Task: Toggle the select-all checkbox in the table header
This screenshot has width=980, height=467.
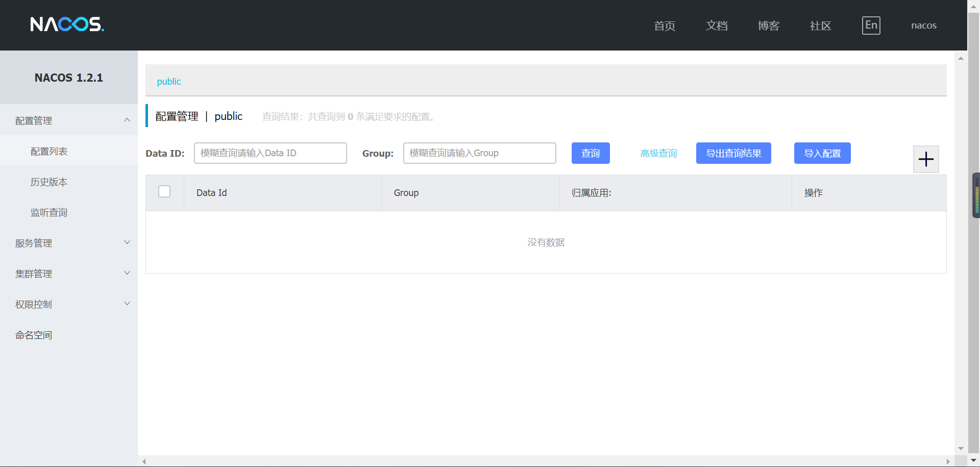Action: [164, 191]
